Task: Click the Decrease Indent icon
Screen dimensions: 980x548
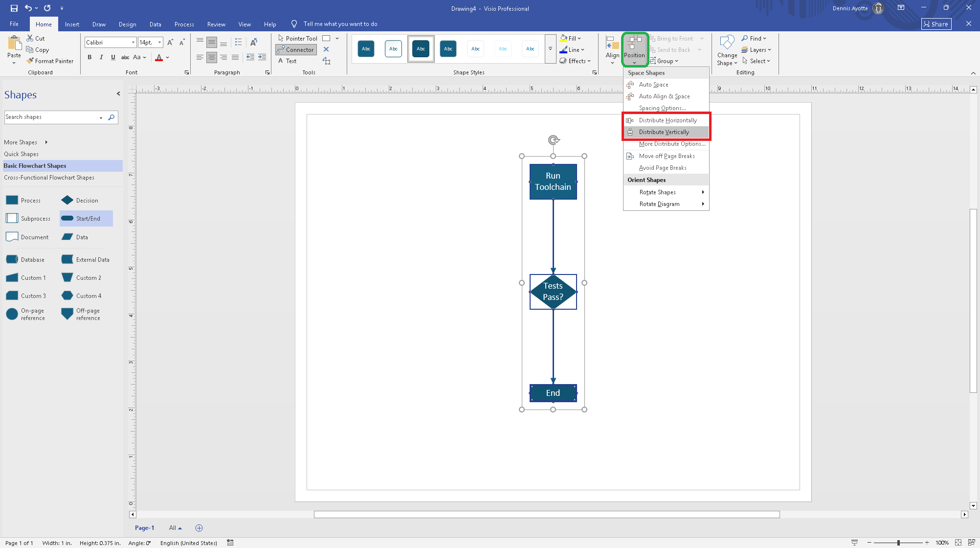Action: point(250,57)
